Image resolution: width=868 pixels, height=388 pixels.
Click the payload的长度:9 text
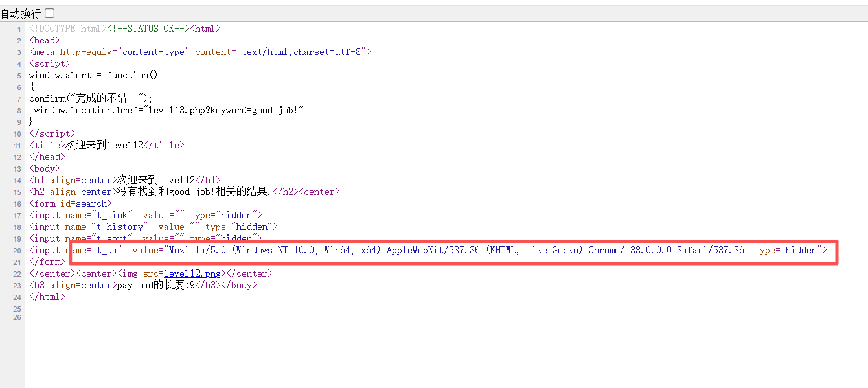point(156,285)
